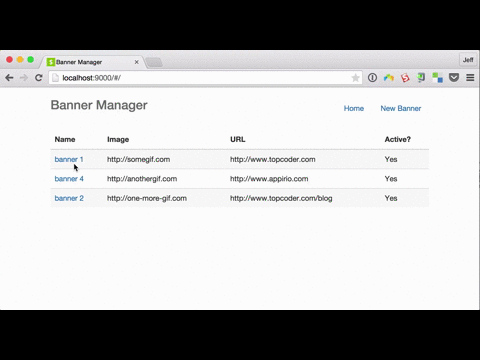Image resolution: width=480 pixels, height=360 pixels.
Task: Close the Banner Manager tab
Action: (137, 62)
